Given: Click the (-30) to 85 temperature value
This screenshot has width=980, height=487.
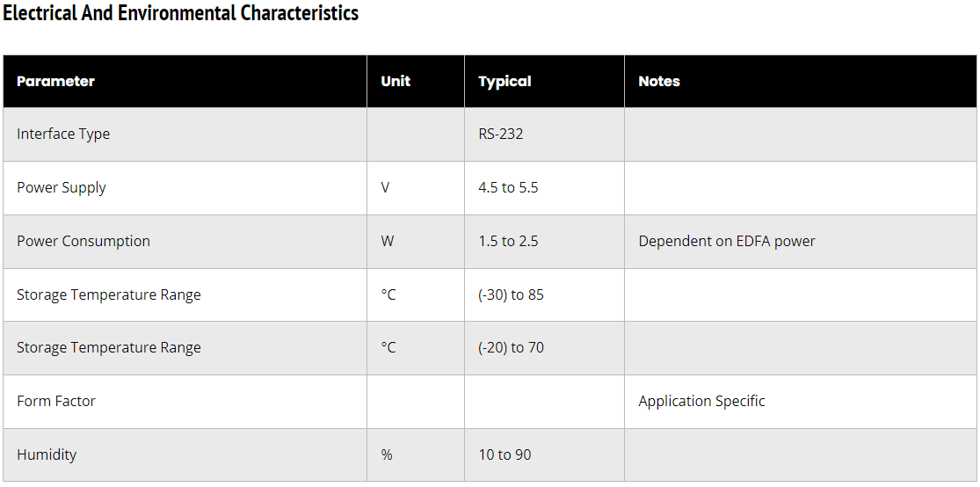Looking at the screenshot, I should (x=511, y=294).
